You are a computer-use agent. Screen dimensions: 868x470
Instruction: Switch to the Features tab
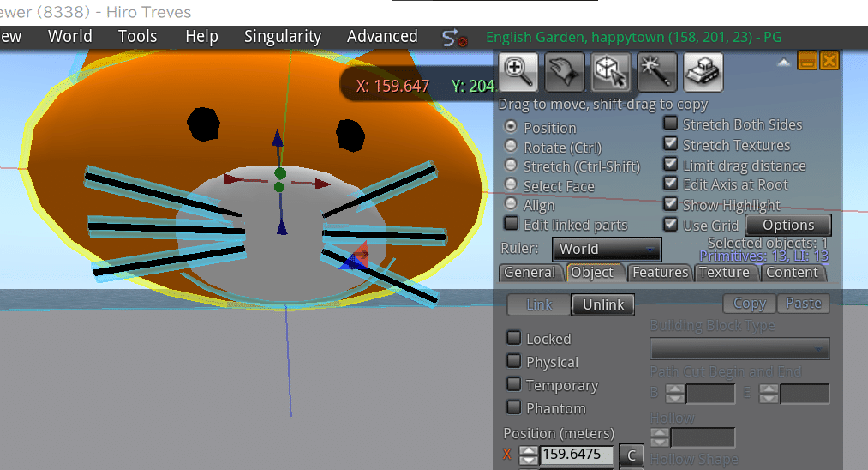coord(660,273)
